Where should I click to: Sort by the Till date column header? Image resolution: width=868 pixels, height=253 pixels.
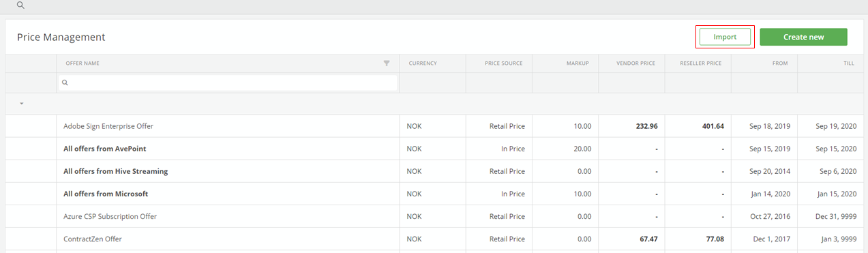[x=850, y=63]
